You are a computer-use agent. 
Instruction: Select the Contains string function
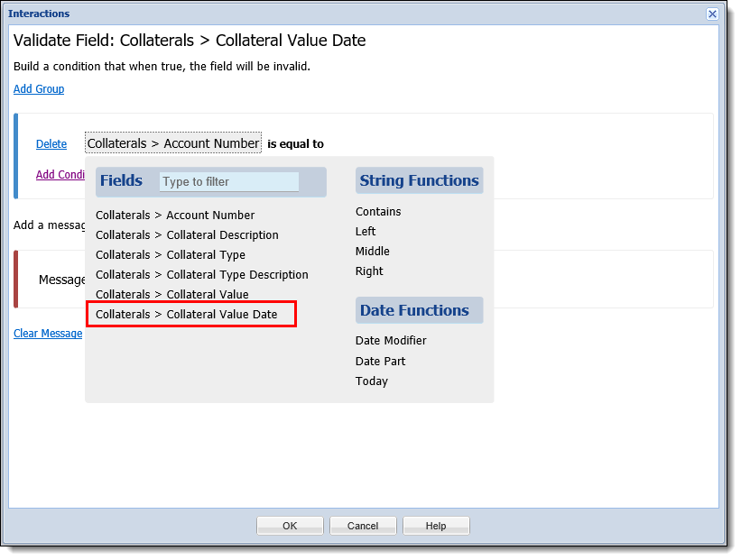(x=378, y=212)
